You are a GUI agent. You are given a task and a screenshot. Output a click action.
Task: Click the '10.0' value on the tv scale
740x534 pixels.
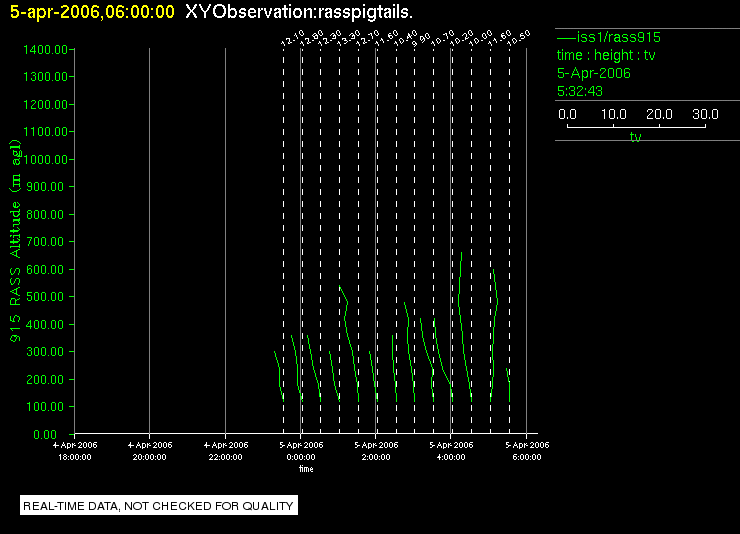tap(614, 114)
